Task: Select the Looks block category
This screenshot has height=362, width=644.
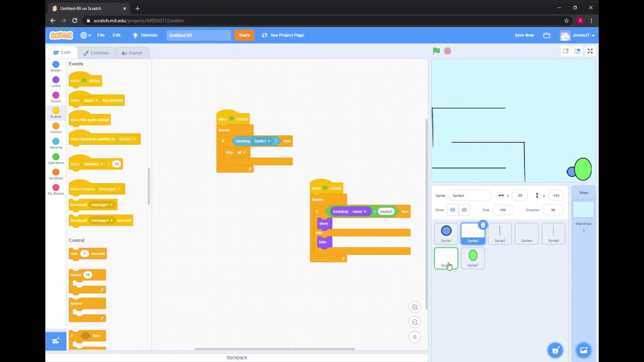Action: (56, 82)
